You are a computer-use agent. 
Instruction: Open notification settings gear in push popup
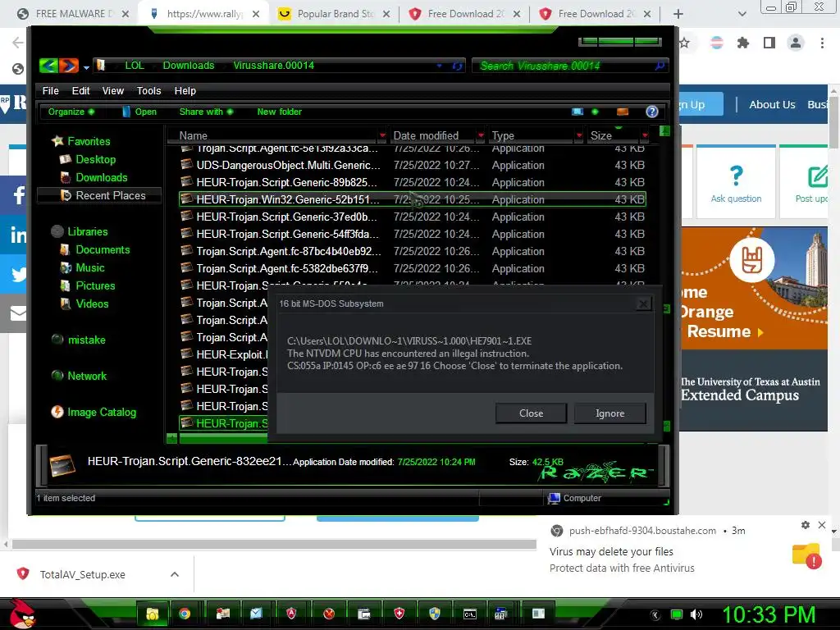point(806,525)
